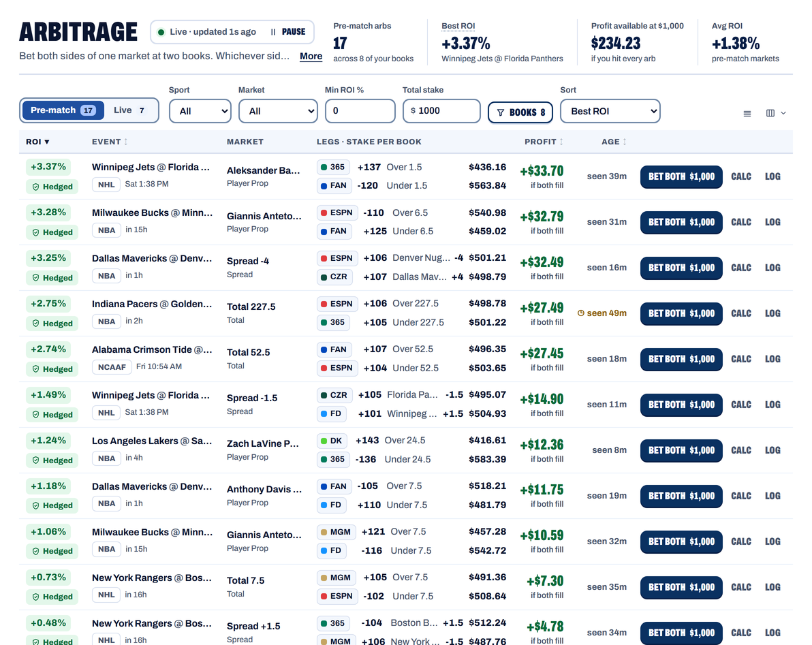Sort by the Age column header
Viewport: 812px width, 645px height.
[x=614, y=142]
